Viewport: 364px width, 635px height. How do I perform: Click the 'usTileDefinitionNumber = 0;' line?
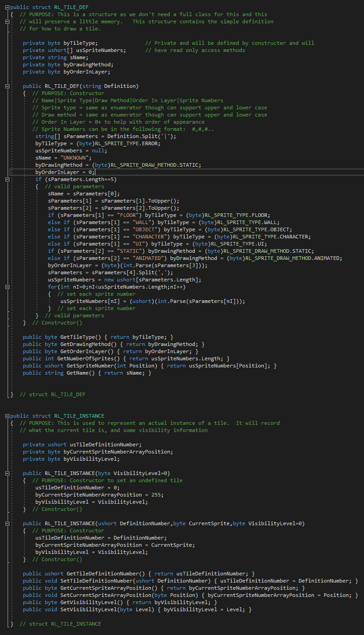[77, 488]
